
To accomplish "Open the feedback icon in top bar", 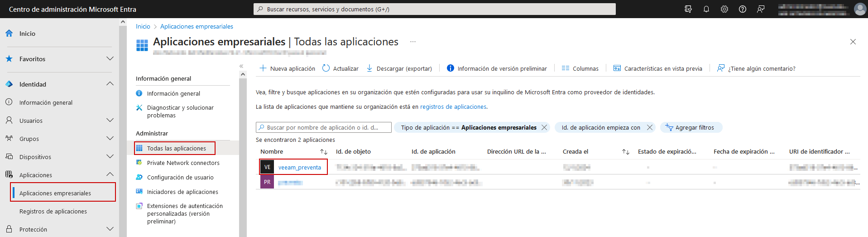I will [761, 9].
